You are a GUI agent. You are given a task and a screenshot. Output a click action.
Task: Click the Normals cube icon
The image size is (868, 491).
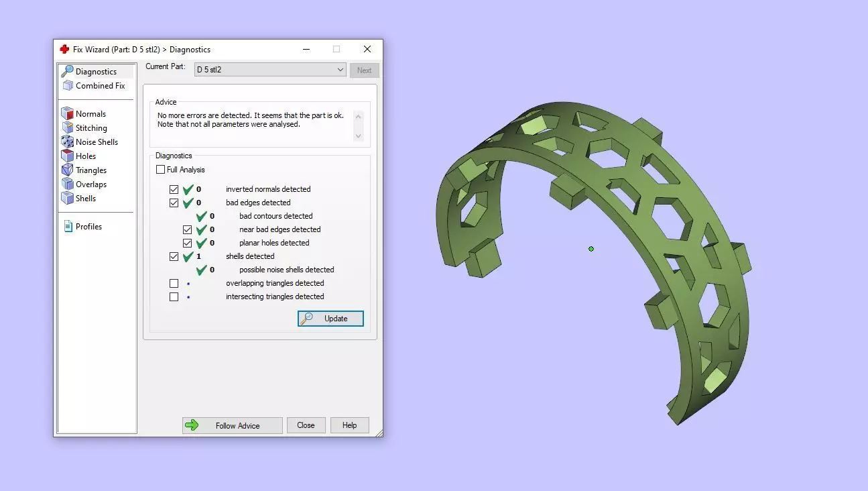[x=67, y=114]
